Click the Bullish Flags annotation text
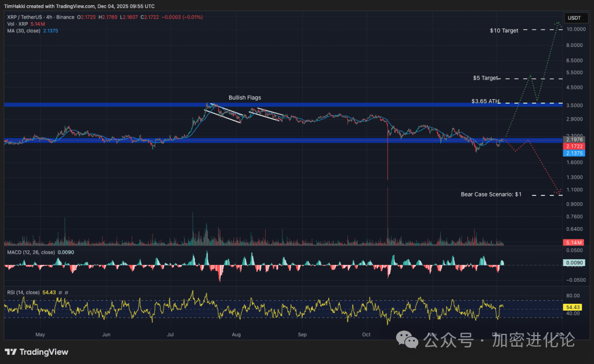Viewport: 594px width, 364px height. pos(244,97)
